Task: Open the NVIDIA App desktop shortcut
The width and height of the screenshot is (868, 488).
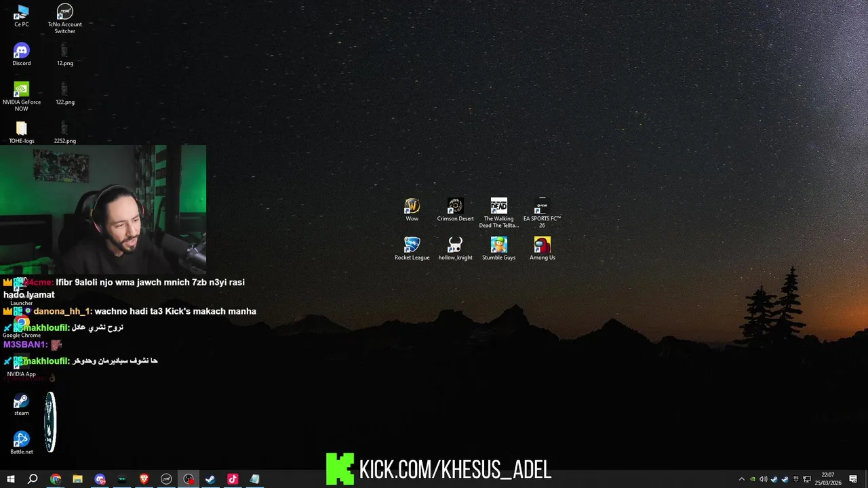Action: 22,366
